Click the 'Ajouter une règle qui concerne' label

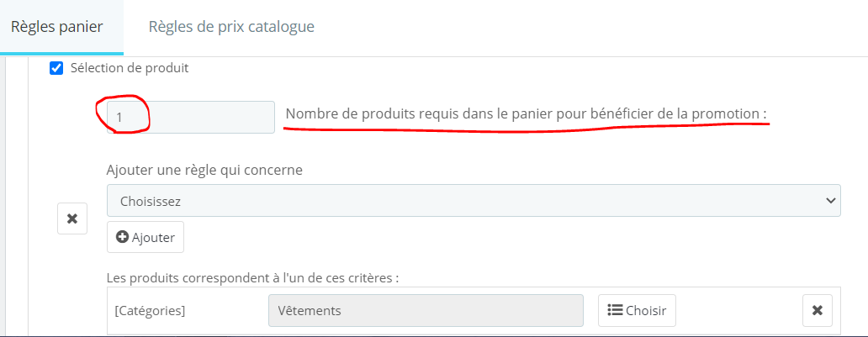[204, 170]
